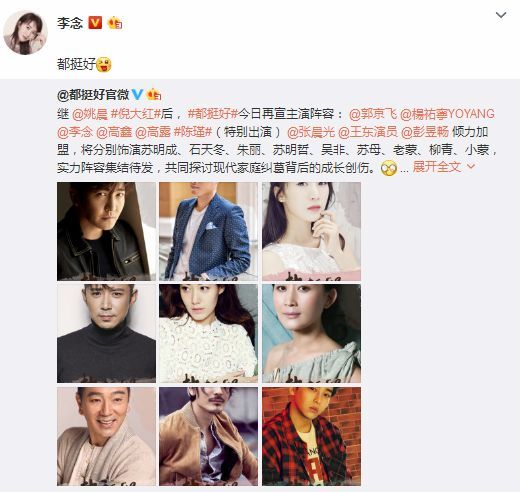This screenshot has height=492, width=520.
Task: Open thumbnail of man in blue blazer
Action: click(x=208, y=231)
